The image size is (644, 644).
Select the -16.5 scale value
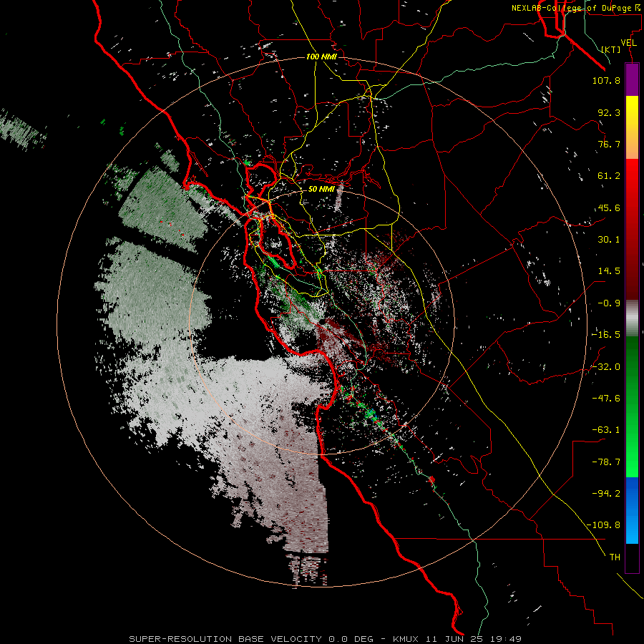point(606,335)
